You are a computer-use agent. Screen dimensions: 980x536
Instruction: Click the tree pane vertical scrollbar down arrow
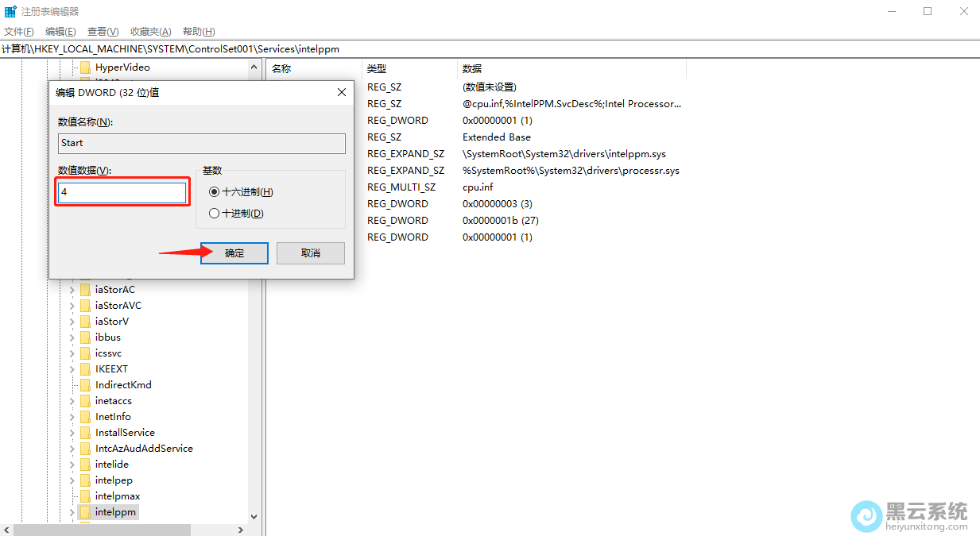pos(254,516)
